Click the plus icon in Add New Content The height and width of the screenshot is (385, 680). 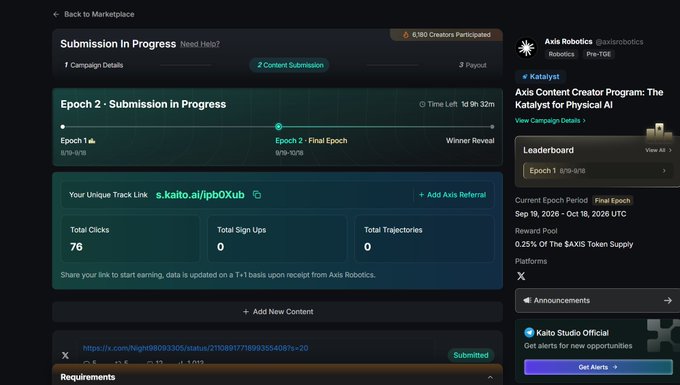[x=245, y=311]
